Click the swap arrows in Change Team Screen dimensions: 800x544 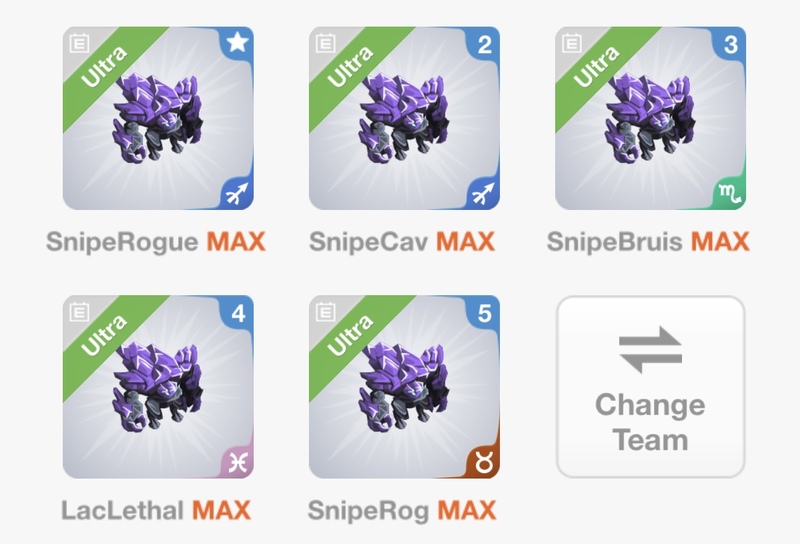[651, 350]
